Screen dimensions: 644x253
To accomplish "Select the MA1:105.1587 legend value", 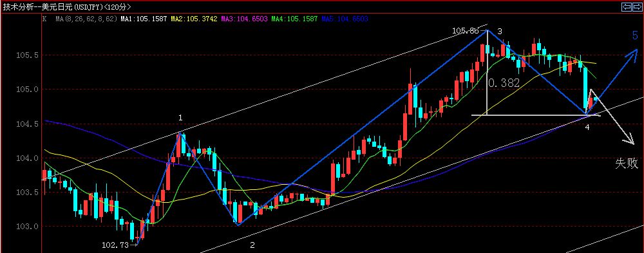I will tap(144, 19).
